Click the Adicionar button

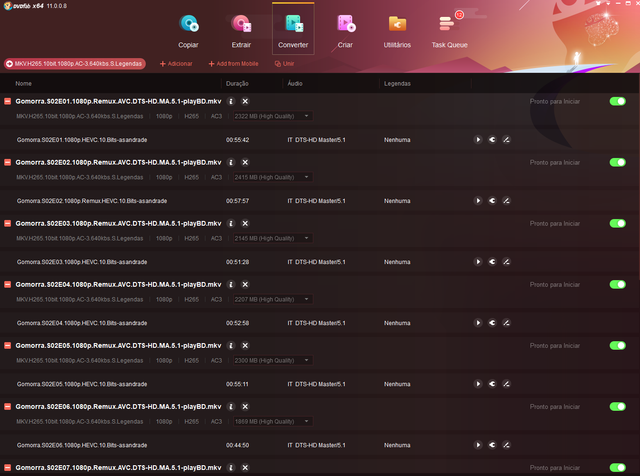tap(176, 64)
